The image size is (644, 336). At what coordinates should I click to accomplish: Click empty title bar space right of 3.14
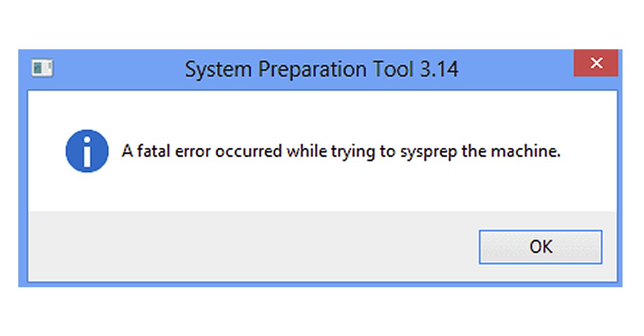[x=515, y=70]
